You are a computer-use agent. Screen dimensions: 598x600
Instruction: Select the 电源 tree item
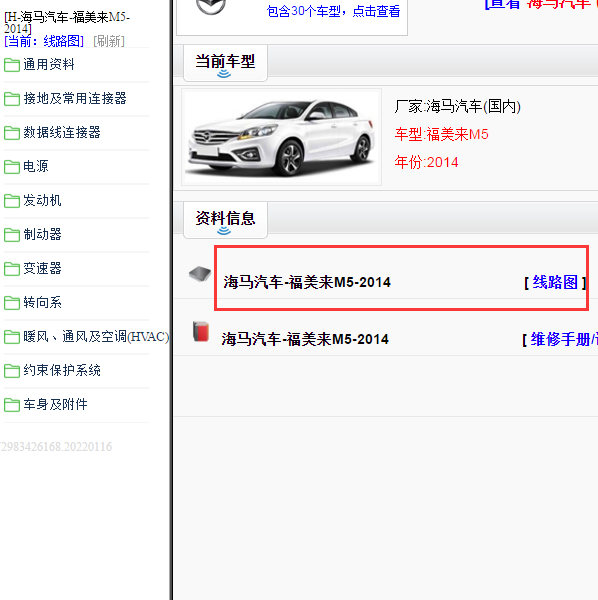pyautogui.click(x=36, y=166)
